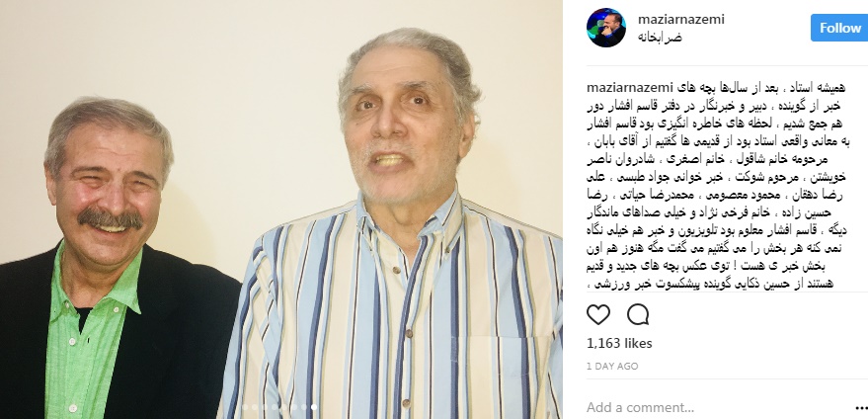
Task: Select the second carousel dot indicator
Action: 255,407
